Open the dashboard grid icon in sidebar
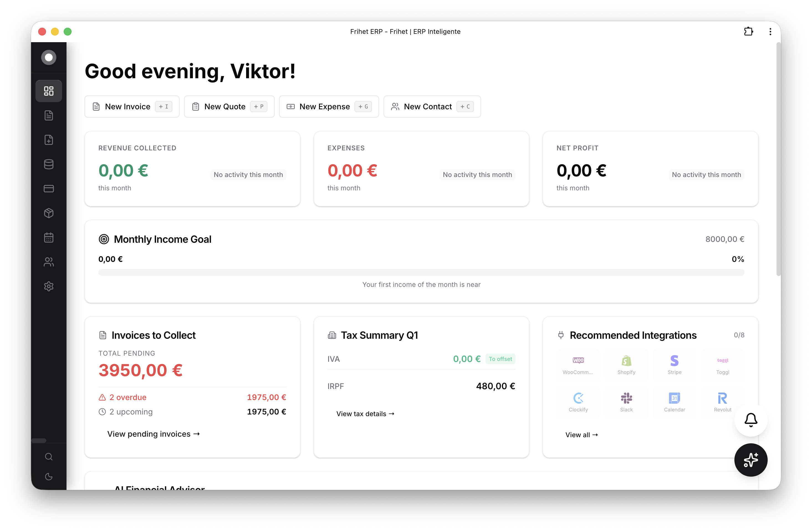Screen dimensions: 812x531 click(x=49, y=91)
